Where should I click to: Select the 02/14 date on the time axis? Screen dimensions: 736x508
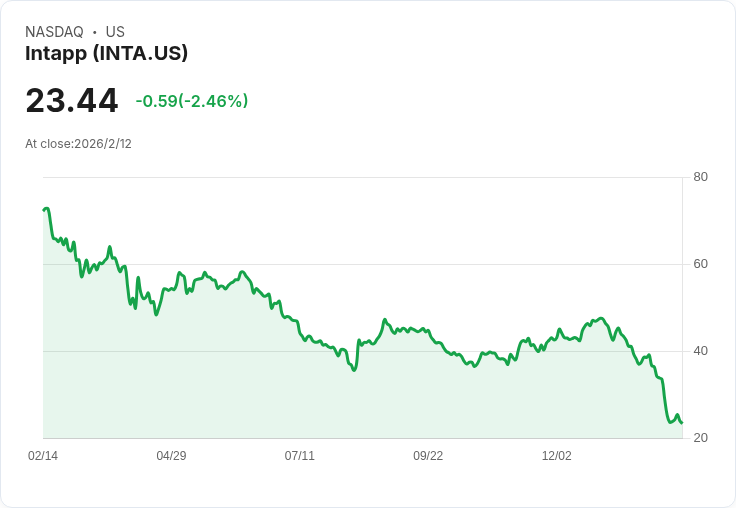[43, 456]
